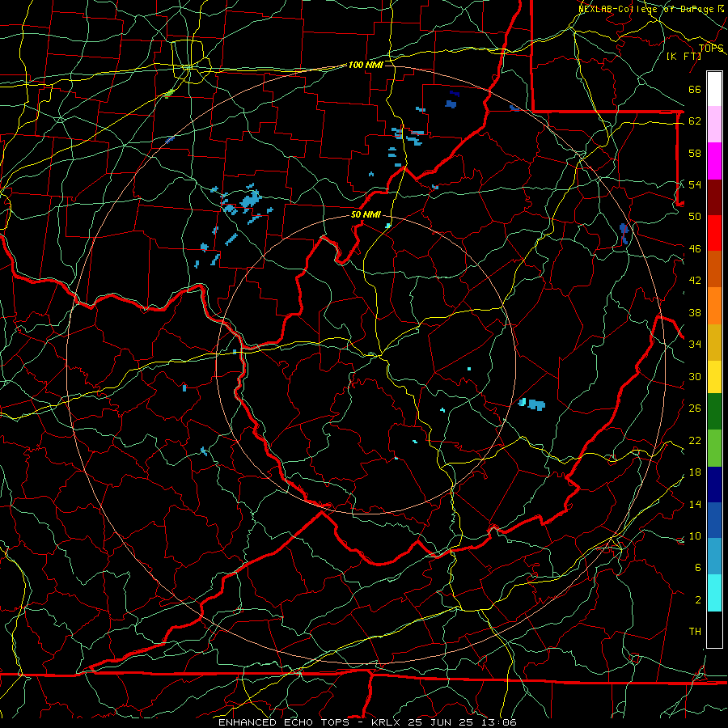Select the black TH threshold swatch
Screen dimensions: 728x728
(714, 629)
